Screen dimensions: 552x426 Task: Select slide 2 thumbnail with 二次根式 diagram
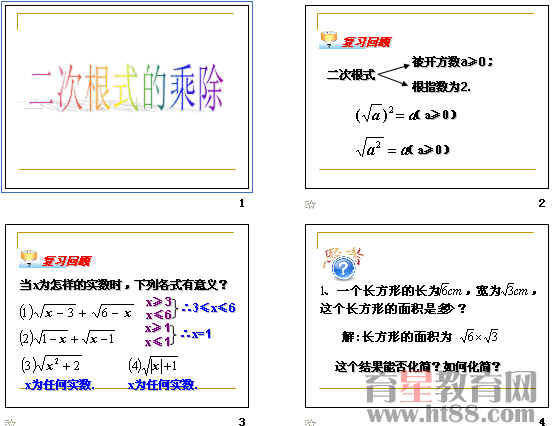[x=427, y=97]
